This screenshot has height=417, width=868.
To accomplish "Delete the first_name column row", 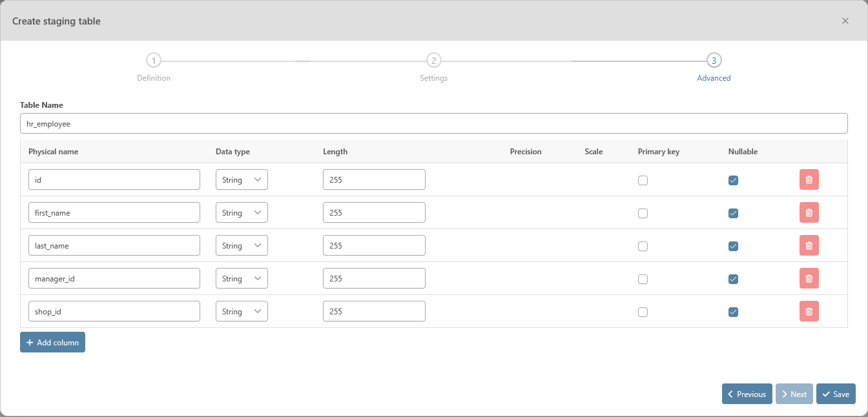I will tap(809, 213).
